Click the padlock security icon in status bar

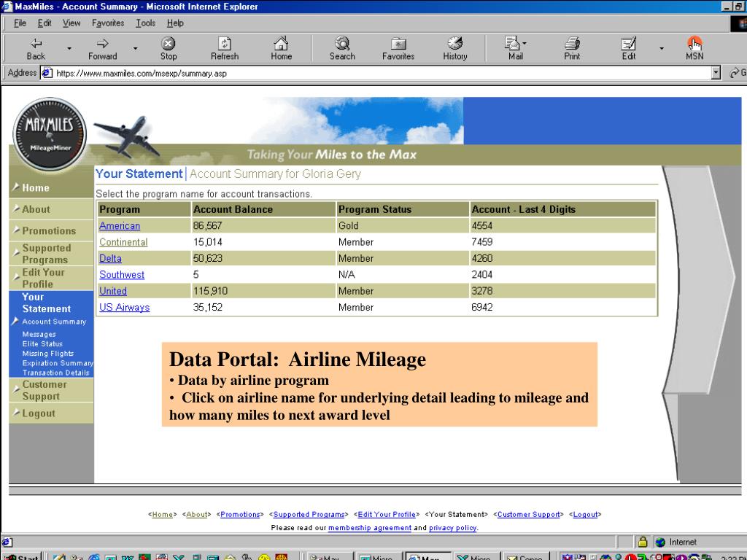[642, 542]
